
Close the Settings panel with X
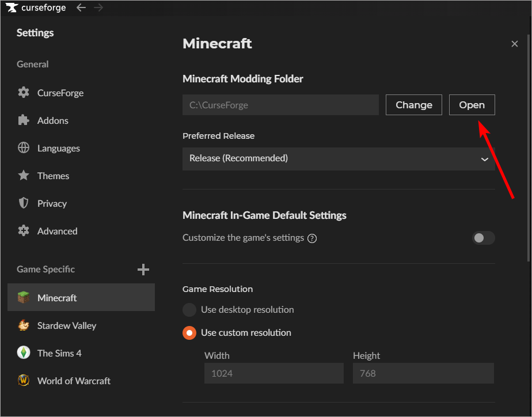point(514,44)
